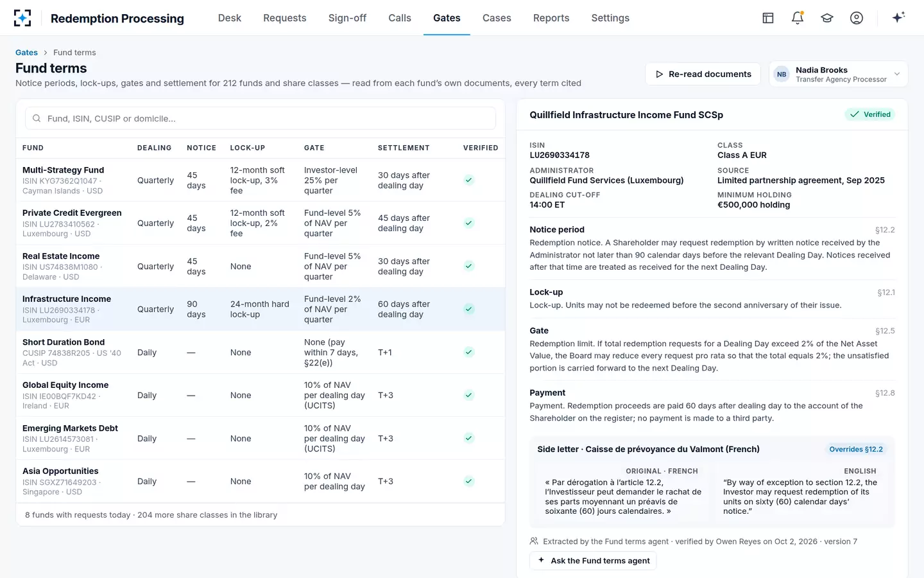Click the English side letter translation

pyautogui.click(x=800, y=497)
